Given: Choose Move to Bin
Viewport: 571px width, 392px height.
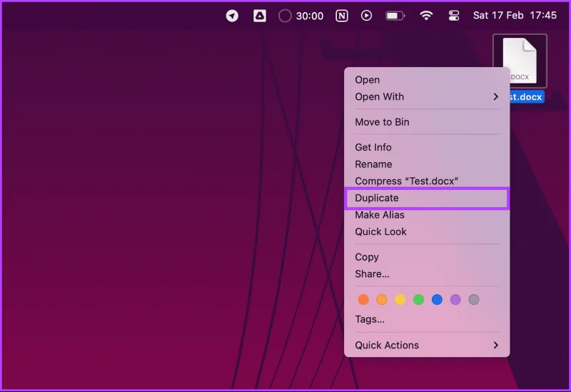Looking at the screenshot, I should [x=427, y=122].
